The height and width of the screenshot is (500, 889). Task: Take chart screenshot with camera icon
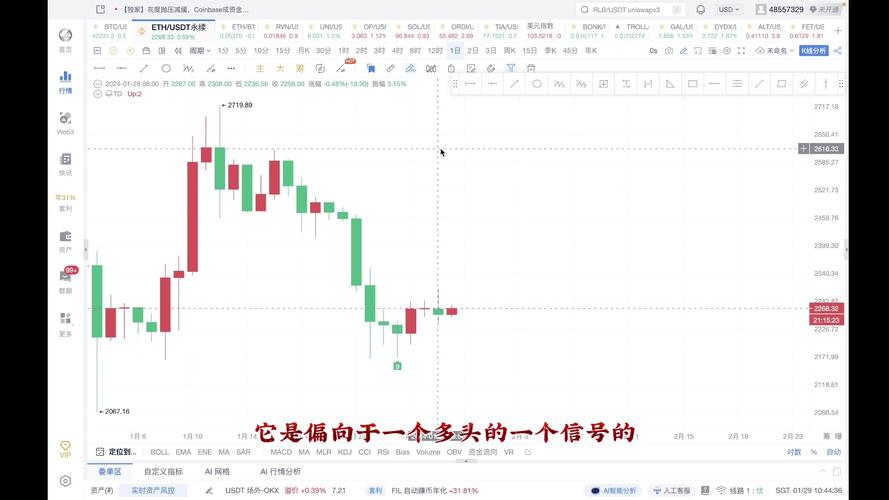(669, 50)
